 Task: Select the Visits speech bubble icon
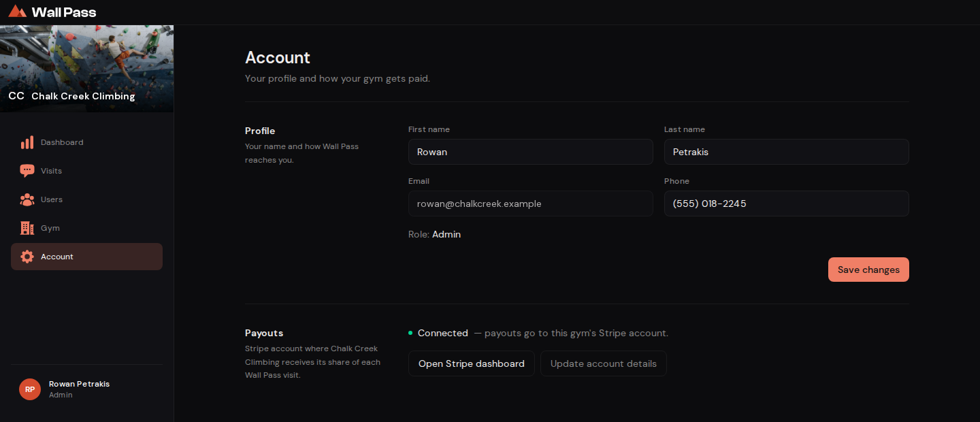pos(27,171)
